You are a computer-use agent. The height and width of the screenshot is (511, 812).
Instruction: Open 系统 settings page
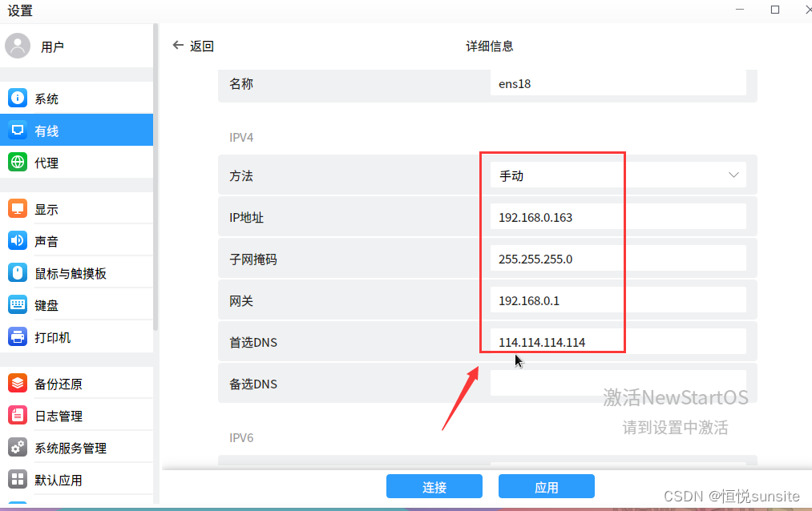click(77, 99)
